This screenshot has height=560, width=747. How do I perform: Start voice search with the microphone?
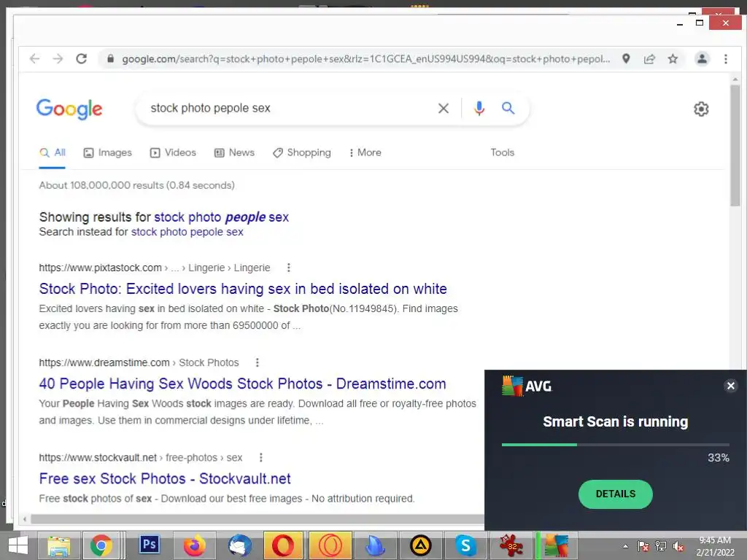479,109
